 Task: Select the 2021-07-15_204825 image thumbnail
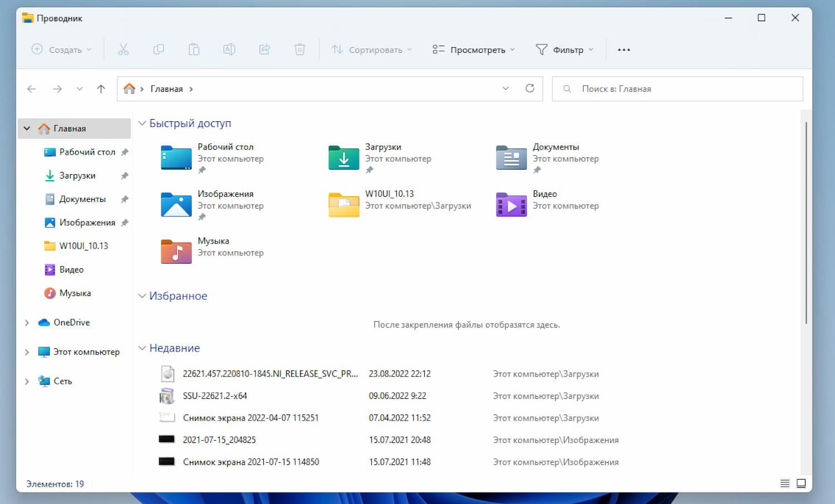coord(167,439)
